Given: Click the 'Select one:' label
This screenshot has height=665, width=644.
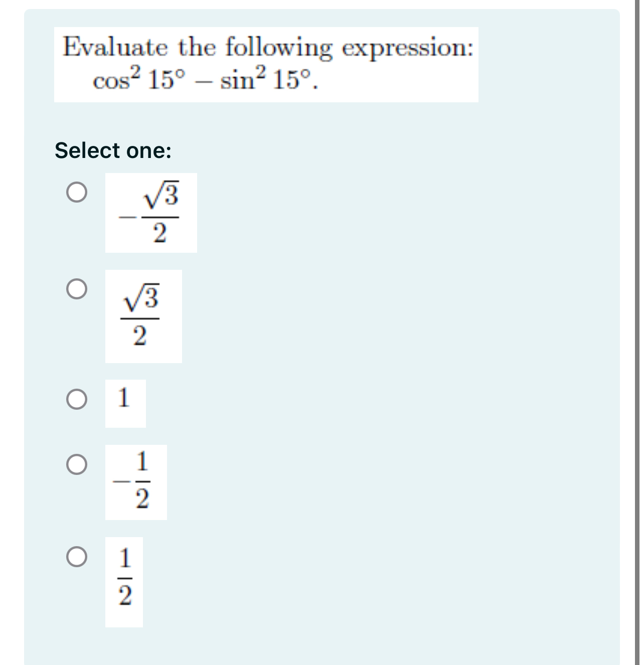Looking at the screenshot, I should pos(112,150).
